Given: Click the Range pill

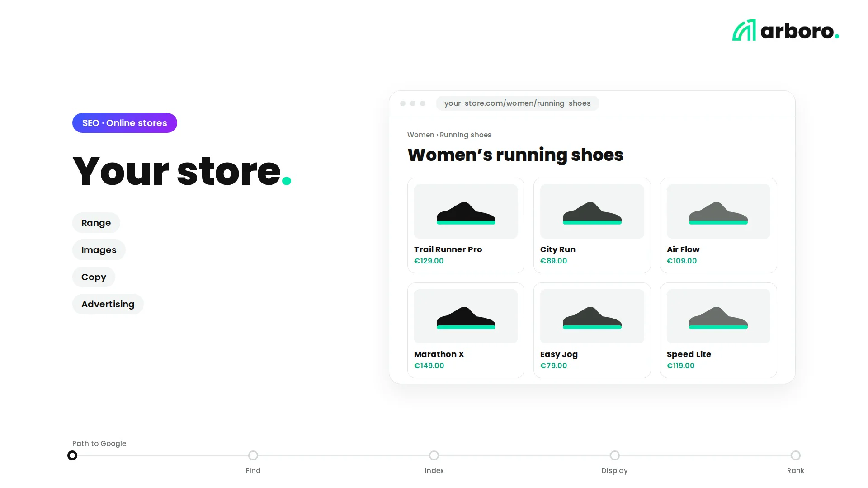Looking at the screenshot, I should coord(96,223).
